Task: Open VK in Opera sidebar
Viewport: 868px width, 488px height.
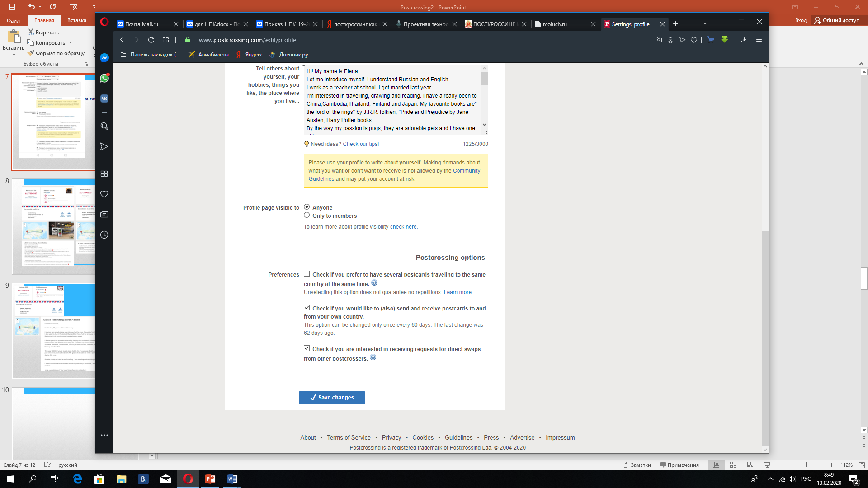Action: pos(104,99)
